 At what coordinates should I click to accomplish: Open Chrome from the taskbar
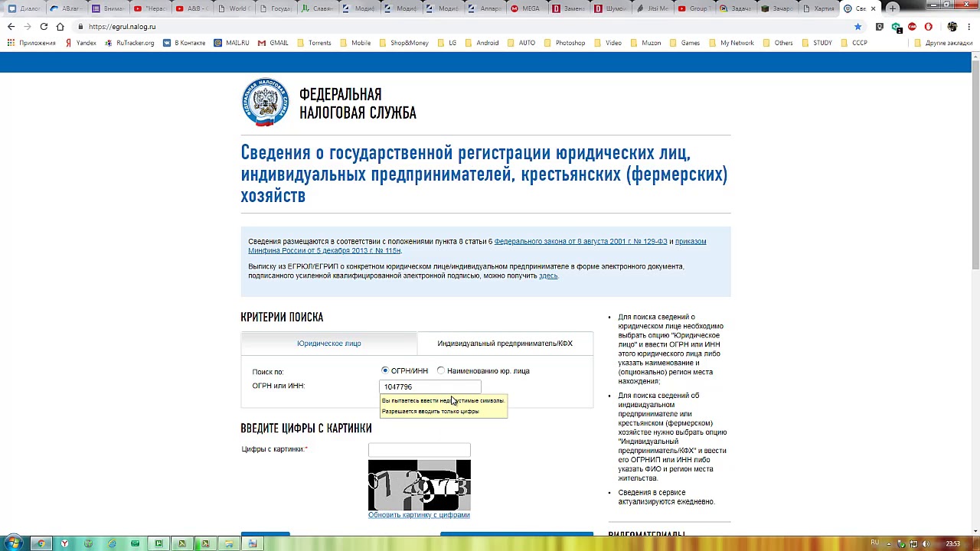point(41,543)
